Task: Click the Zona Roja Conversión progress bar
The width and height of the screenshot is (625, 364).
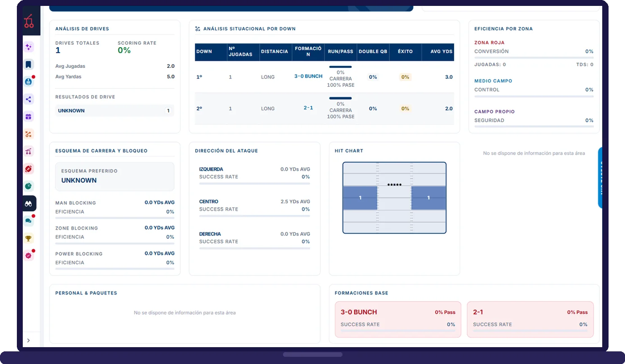Action: 534,58
